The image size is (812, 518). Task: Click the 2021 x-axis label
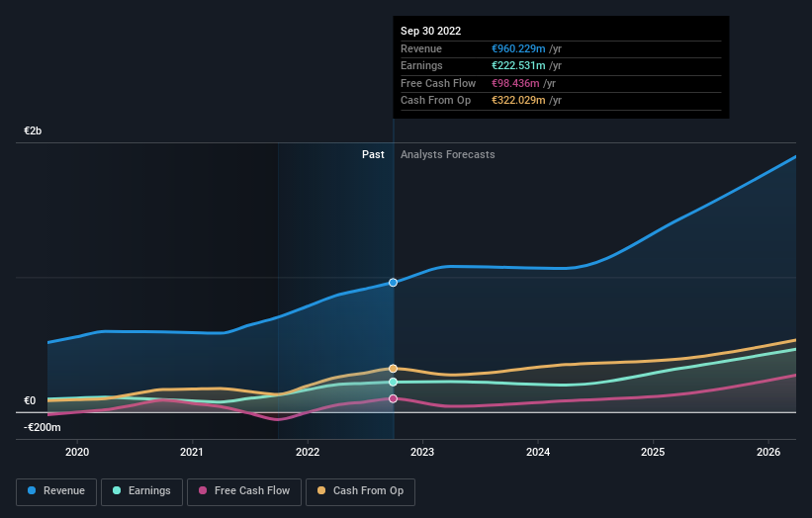[x=192, y=452]
